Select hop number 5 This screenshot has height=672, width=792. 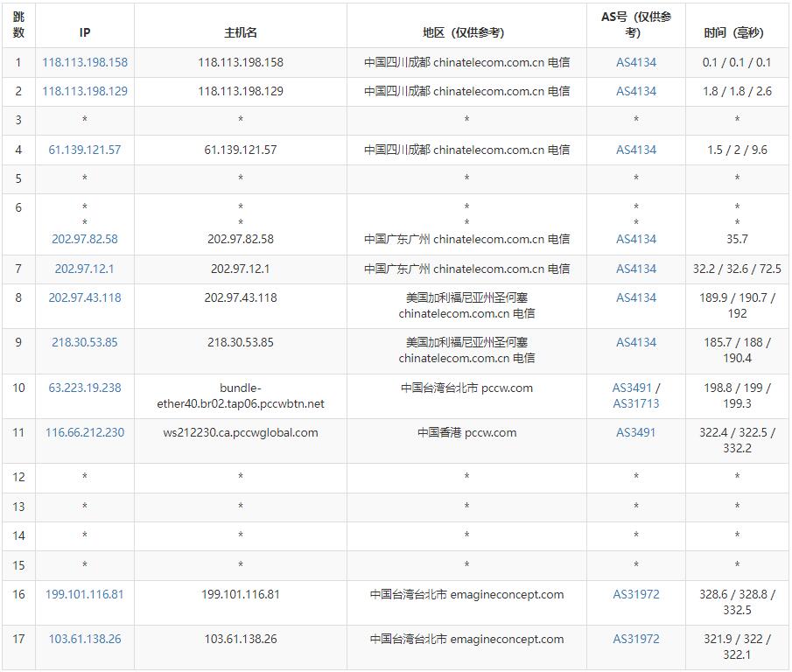coord(18,178)
